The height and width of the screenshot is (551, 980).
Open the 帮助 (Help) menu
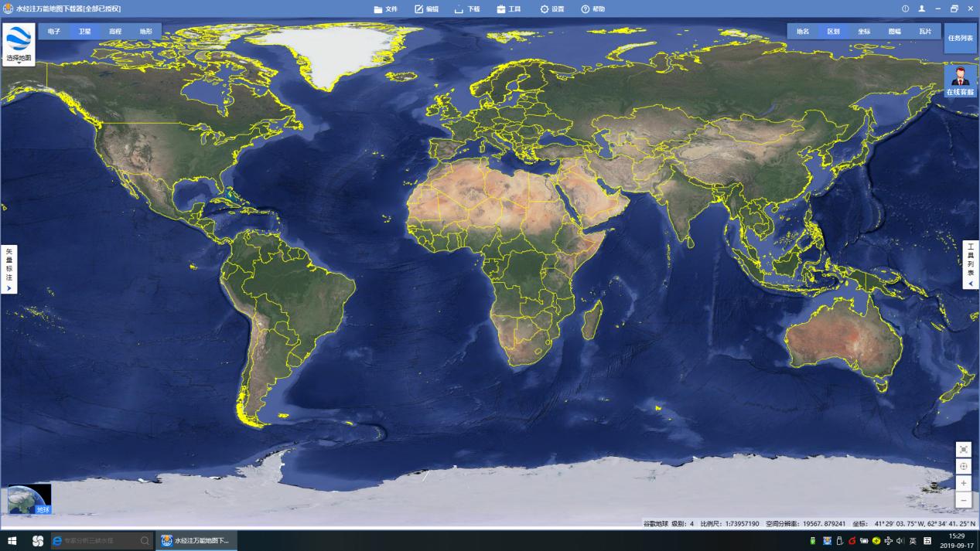(x=593, y=9)
